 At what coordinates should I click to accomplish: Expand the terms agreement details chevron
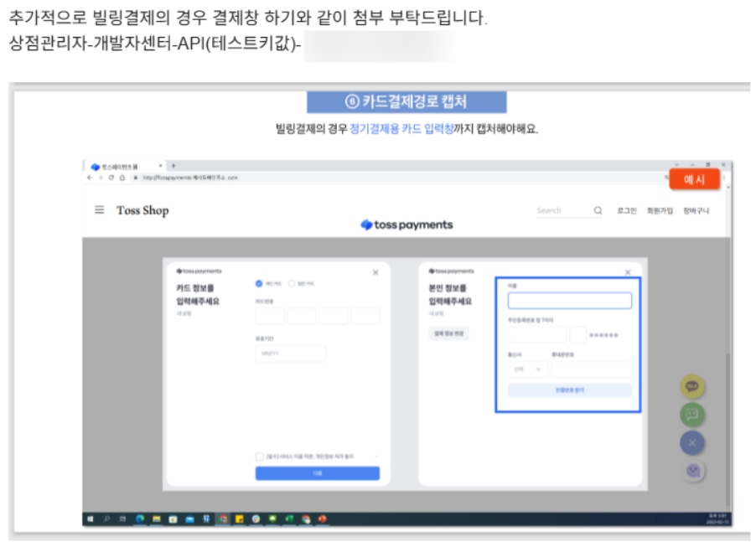pyautogui.click(x=376, y=457)
